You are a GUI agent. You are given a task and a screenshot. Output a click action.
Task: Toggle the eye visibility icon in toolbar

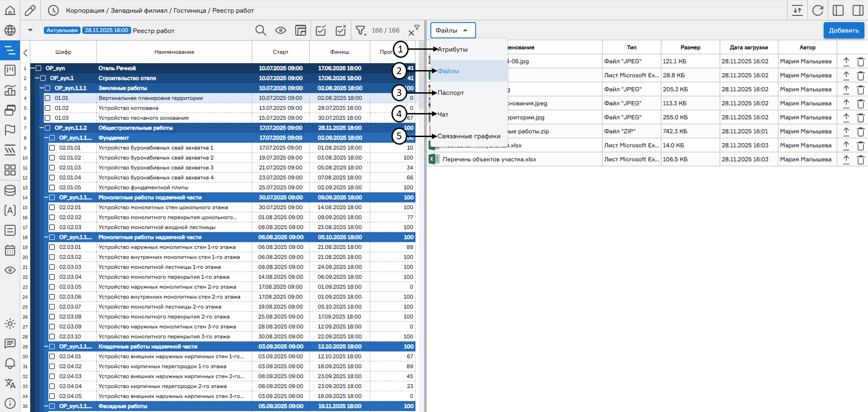(281, 30)
